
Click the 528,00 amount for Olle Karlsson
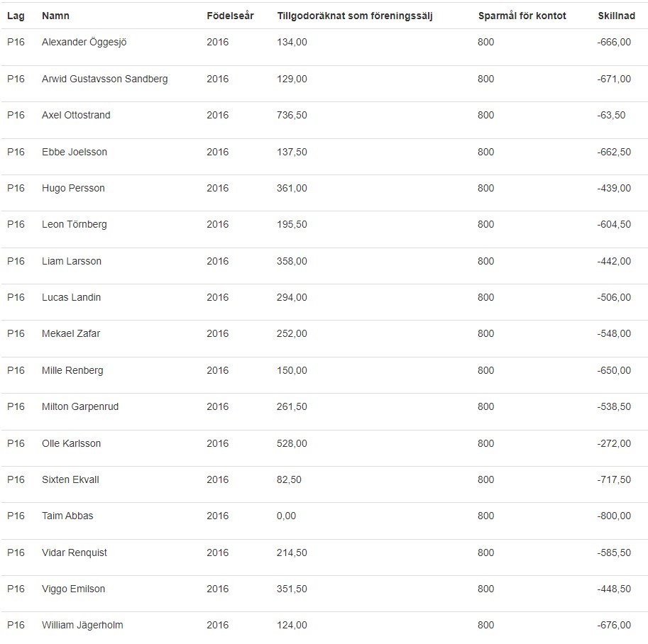(x=292, y=443)
